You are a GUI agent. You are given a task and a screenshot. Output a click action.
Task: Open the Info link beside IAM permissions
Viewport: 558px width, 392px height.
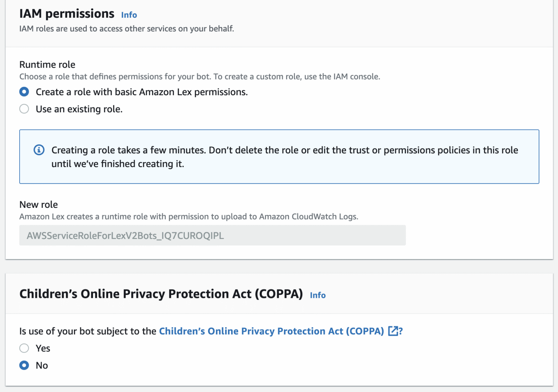129,15
